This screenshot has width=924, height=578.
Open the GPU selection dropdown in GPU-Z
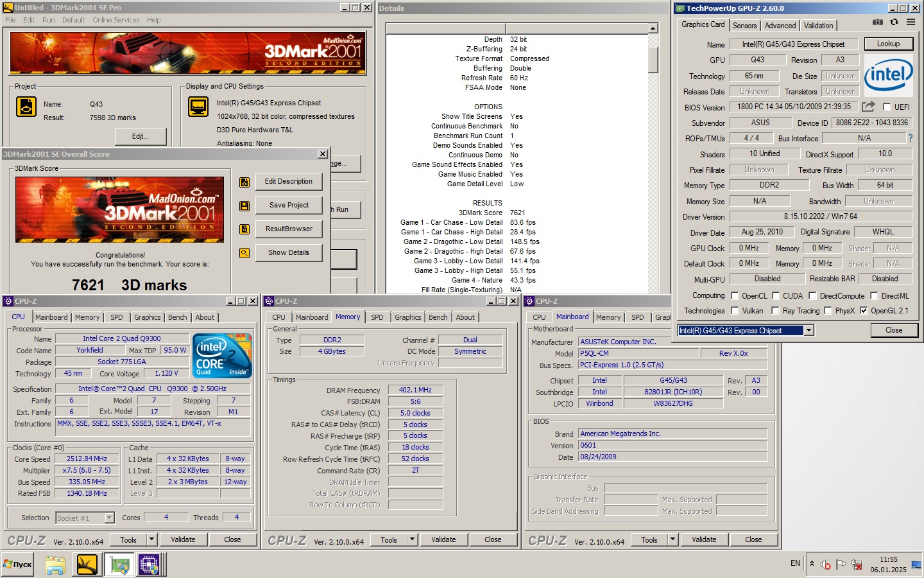[809, 330]
